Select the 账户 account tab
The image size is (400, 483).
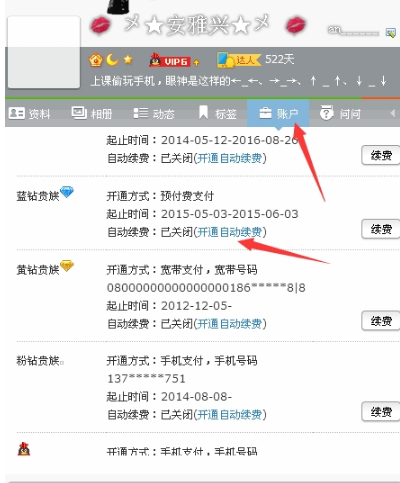tap(278, 114)
